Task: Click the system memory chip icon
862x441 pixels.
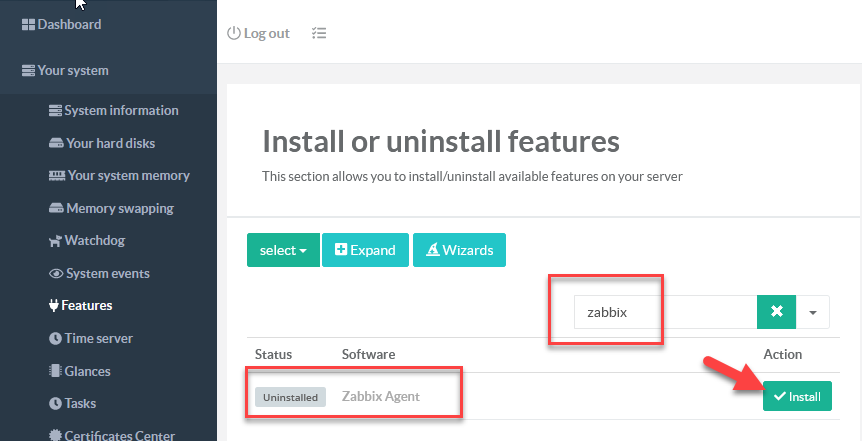Action: point(57,176)
